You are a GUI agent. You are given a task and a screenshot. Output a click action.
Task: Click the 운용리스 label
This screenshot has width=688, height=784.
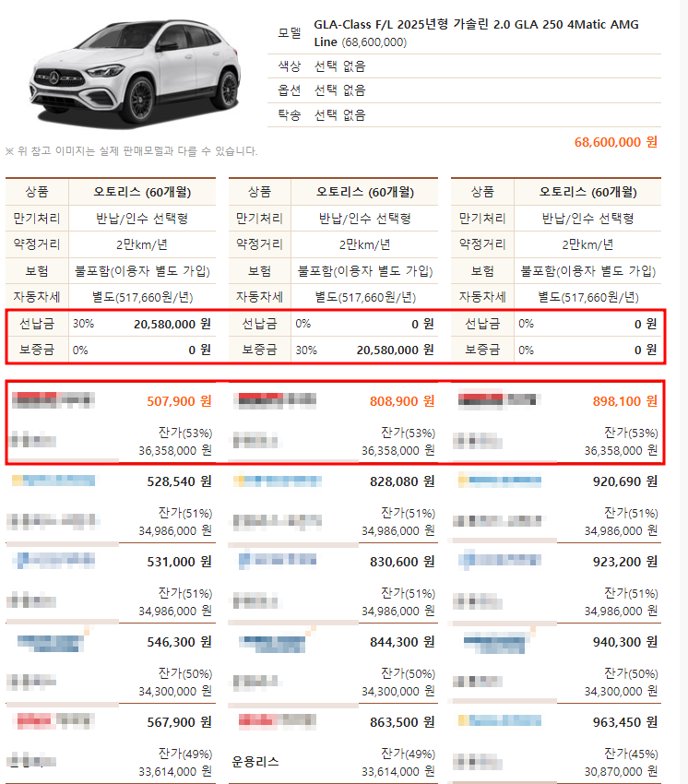[255, 762]
